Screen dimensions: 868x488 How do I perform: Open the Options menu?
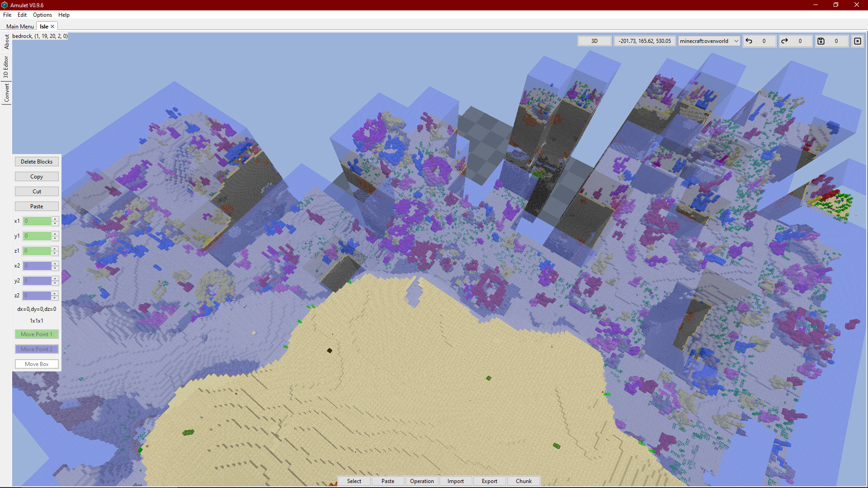coord(42,15)
